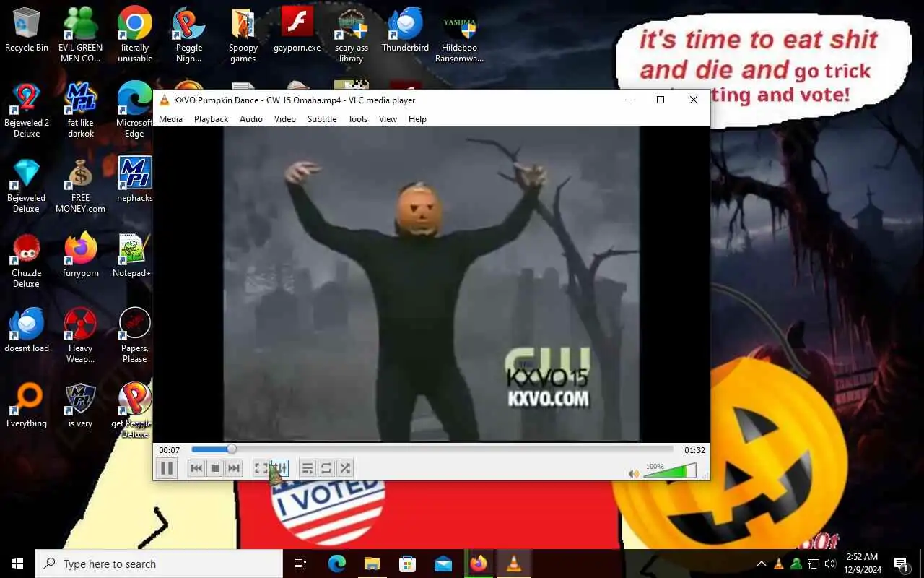Select the 'fat like darkok' desktop icon
This screenshot has width=924, height=578.
80,110
